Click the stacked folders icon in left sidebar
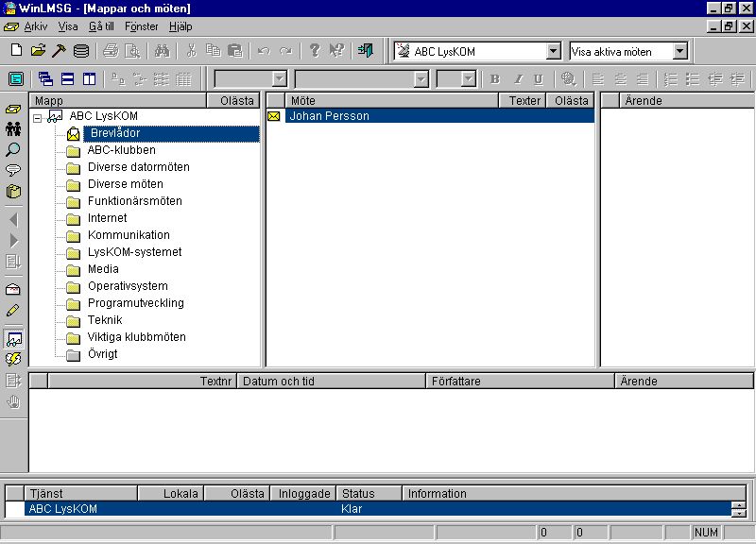 tap(13, 192)
